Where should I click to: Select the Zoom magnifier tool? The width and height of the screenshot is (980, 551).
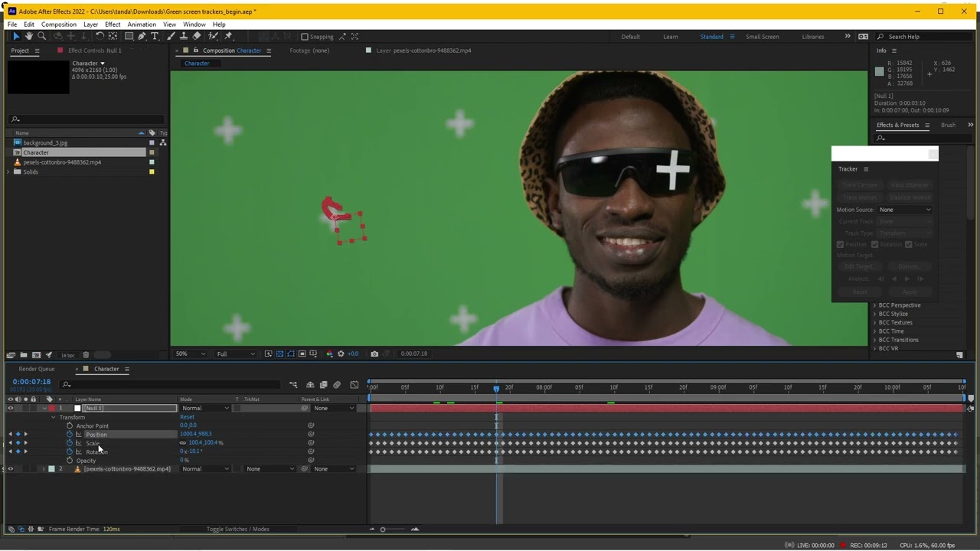[x=41, y=36]
